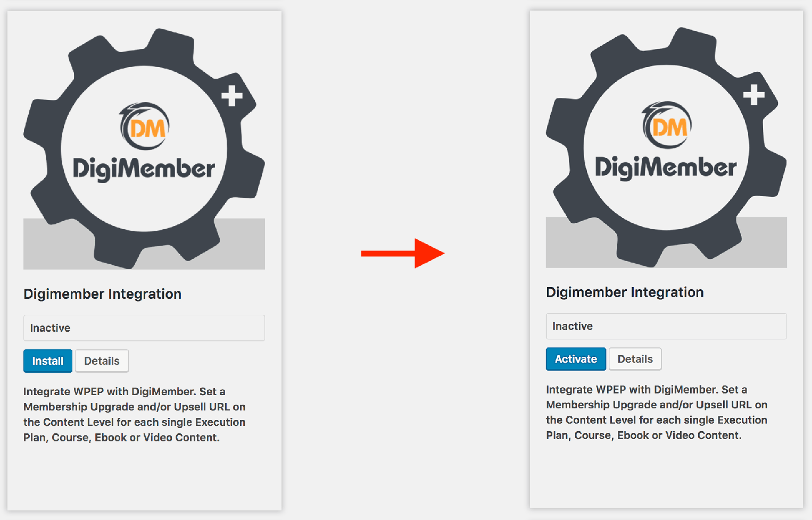The height and width of the screenshot is (520, 812).
Task: Click the Activate button
Action: coord(576,359)
